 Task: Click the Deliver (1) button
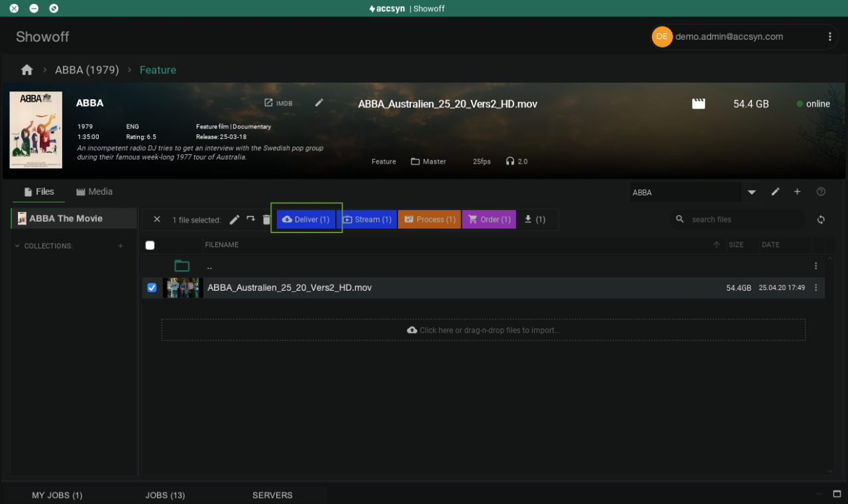pos(306,219)
